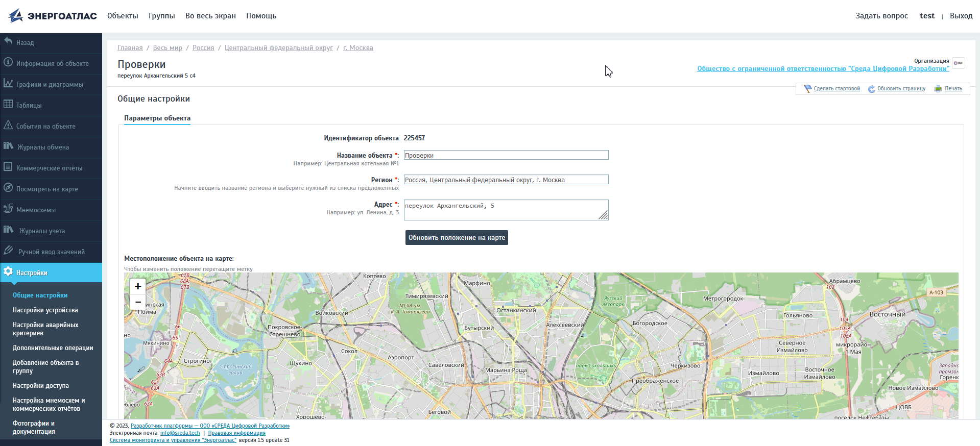This screenshot has height=446, width=980.
Task: Open События на объекте warning icon
Action: [x=8, y=125]
